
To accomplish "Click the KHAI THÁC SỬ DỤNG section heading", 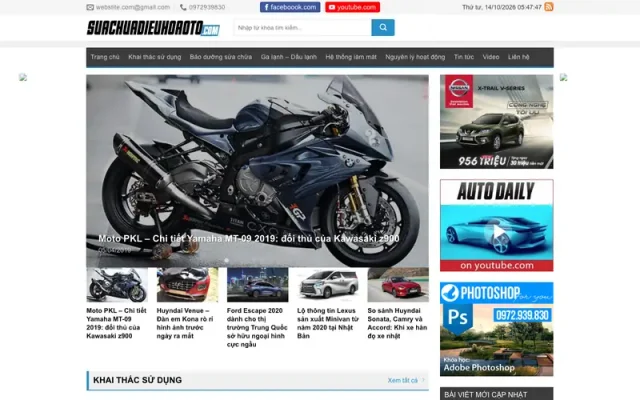I will [x=138, y=380].
